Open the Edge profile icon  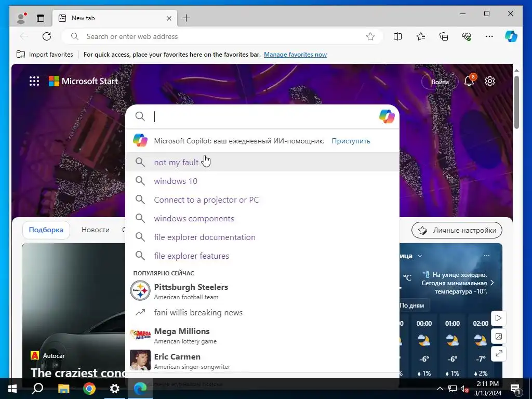pos(22,18)
